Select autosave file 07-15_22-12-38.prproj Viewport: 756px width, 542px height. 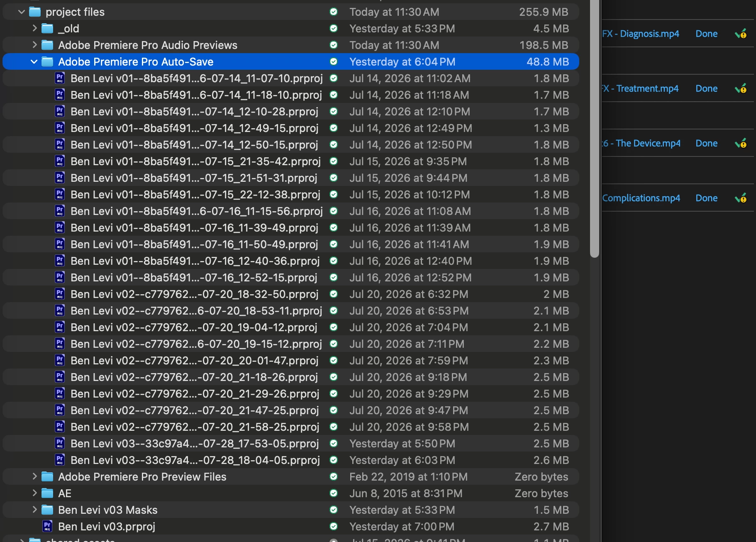pos(195,195)
